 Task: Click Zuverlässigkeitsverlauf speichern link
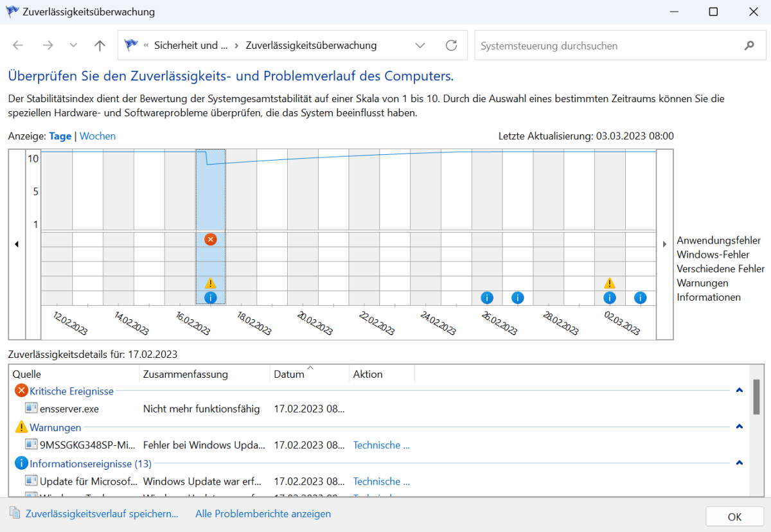pyautogui.click(x=102, y=513)
